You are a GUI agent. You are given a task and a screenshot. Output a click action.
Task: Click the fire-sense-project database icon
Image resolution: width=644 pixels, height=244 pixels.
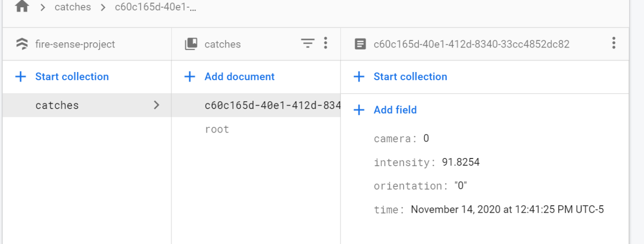(22, 44)
